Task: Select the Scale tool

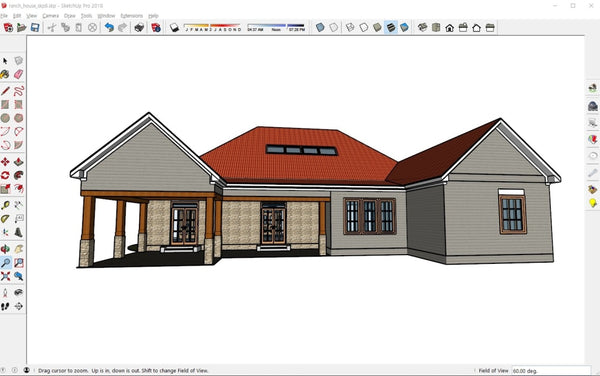Action: [x=5, y=189]
